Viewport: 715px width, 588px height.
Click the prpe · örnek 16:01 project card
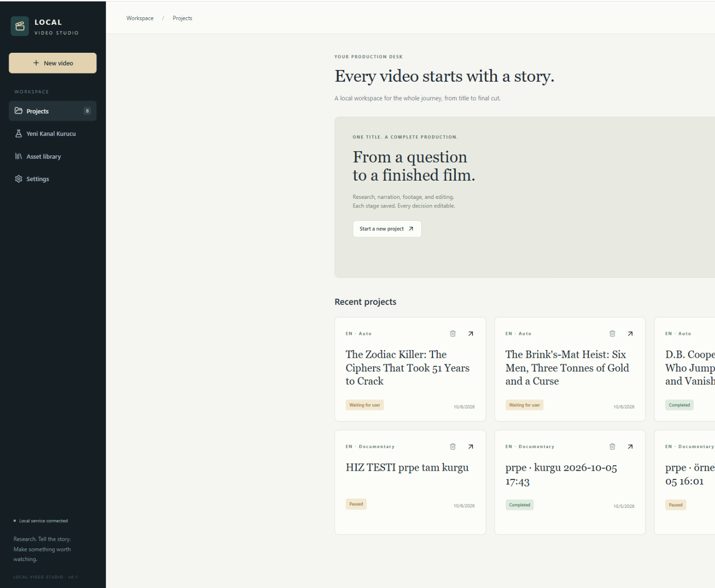point(685,482)
